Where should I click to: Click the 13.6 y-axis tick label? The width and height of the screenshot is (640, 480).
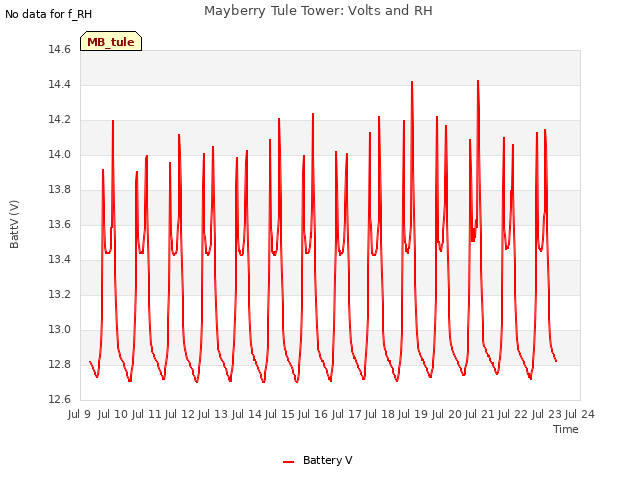click(60, 224)
